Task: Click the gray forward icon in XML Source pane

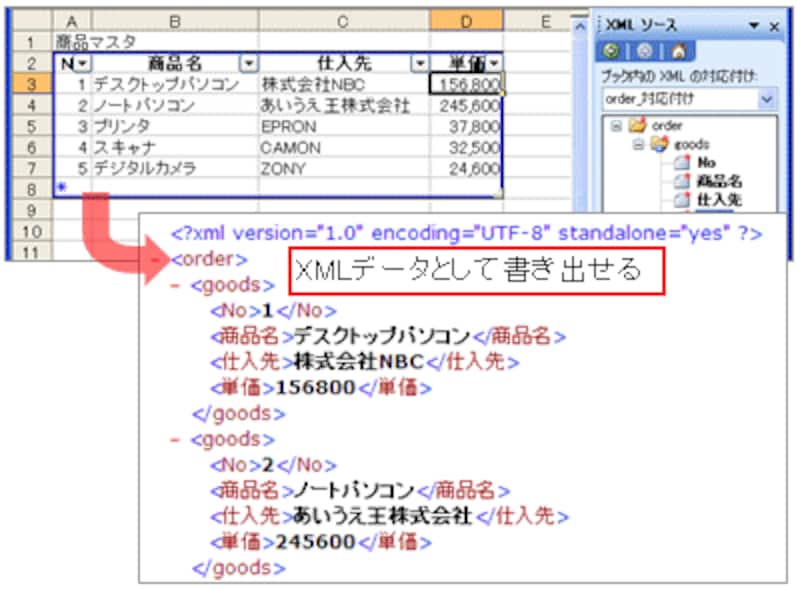Action: pos(645,51)
